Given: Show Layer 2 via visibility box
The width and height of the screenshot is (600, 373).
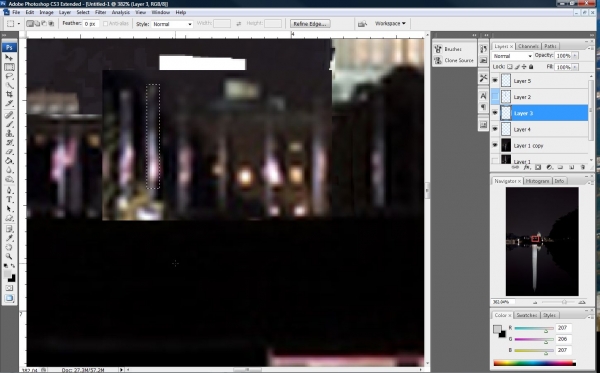Looking at the screenshot, I should [496, 97].
